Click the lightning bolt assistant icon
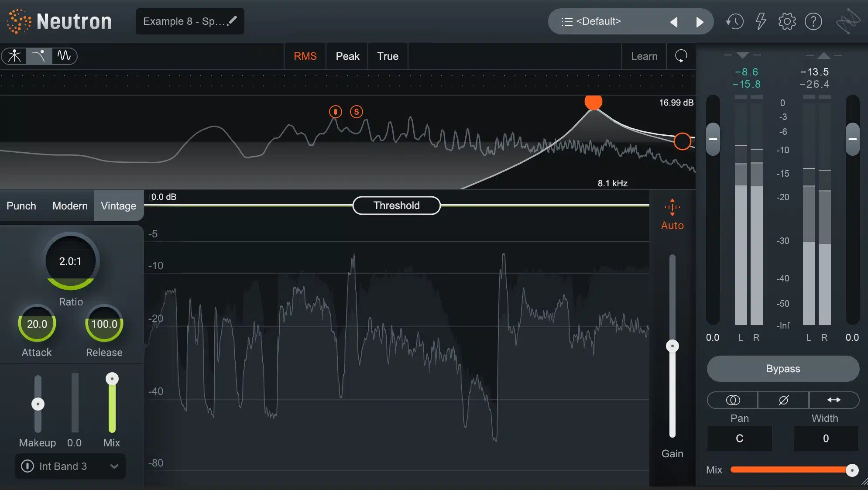The height and width of the screenshot is (490, 868). click(761, 20)
